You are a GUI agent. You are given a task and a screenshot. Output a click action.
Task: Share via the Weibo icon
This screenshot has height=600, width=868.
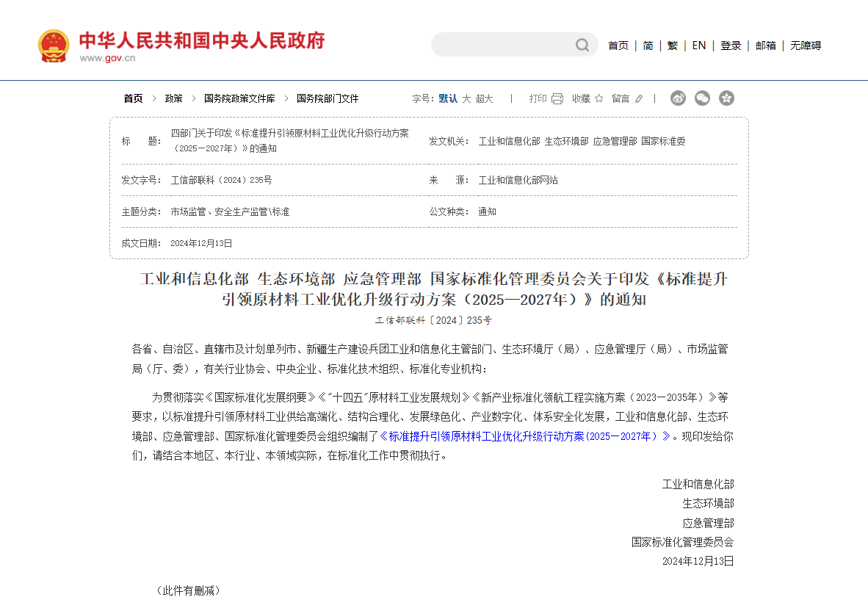point(678,98)
